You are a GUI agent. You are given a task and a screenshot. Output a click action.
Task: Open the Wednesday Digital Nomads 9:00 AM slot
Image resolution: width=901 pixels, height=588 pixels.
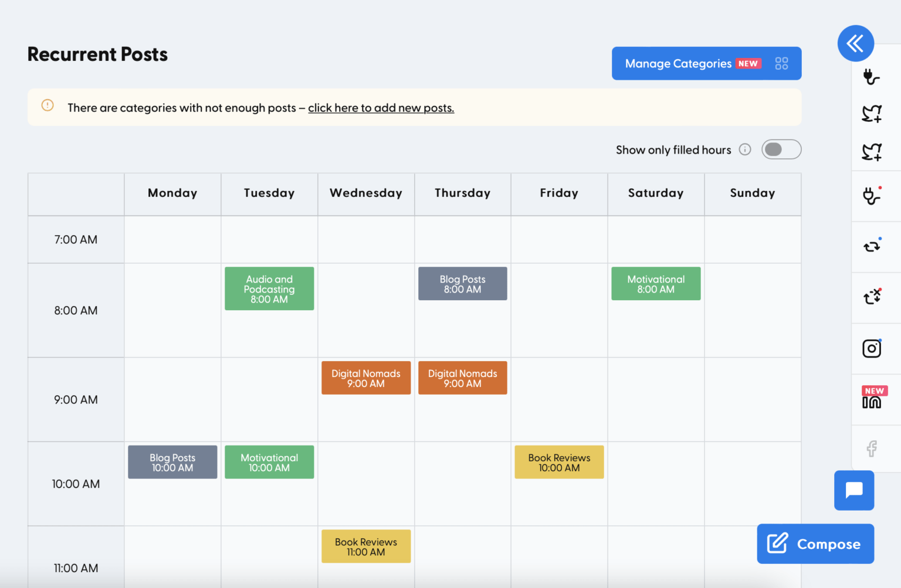click(x=365, y=378)
